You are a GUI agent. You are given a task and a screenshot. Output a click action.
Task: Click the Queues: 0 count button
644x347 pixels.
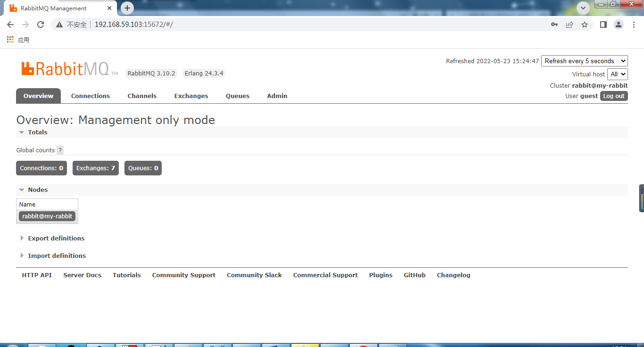tap(143, 168)
